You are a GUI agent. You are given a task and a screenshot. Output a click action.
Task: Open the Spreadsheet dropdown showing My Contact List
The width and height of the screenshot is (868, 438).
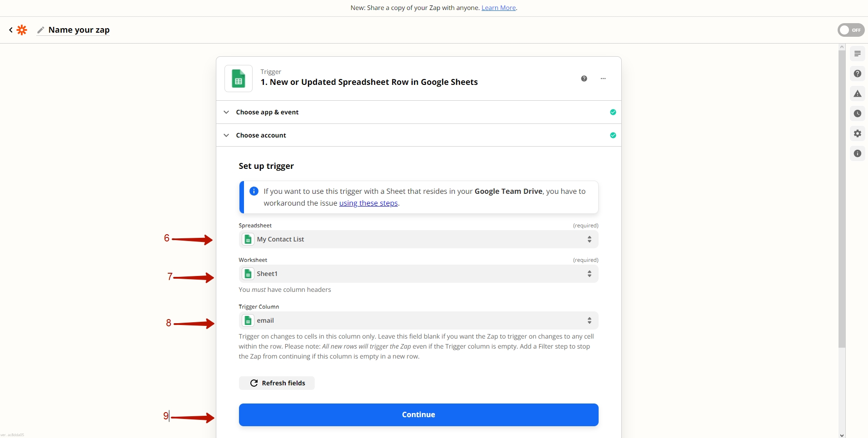(418, 239)
